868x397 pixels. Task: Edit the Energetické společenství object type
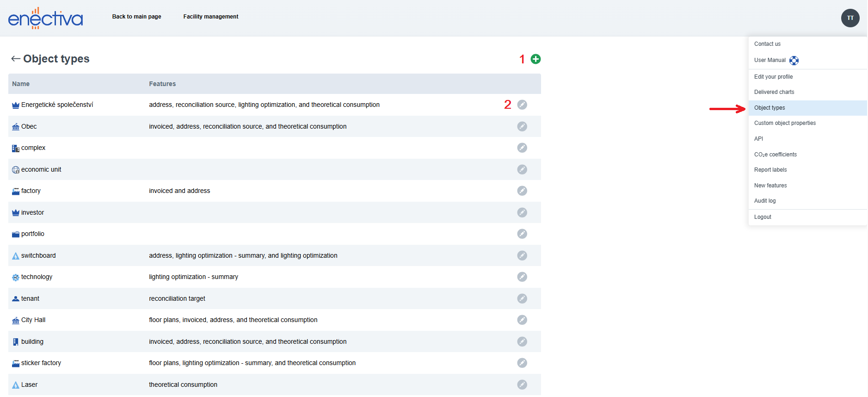(522, 105)
